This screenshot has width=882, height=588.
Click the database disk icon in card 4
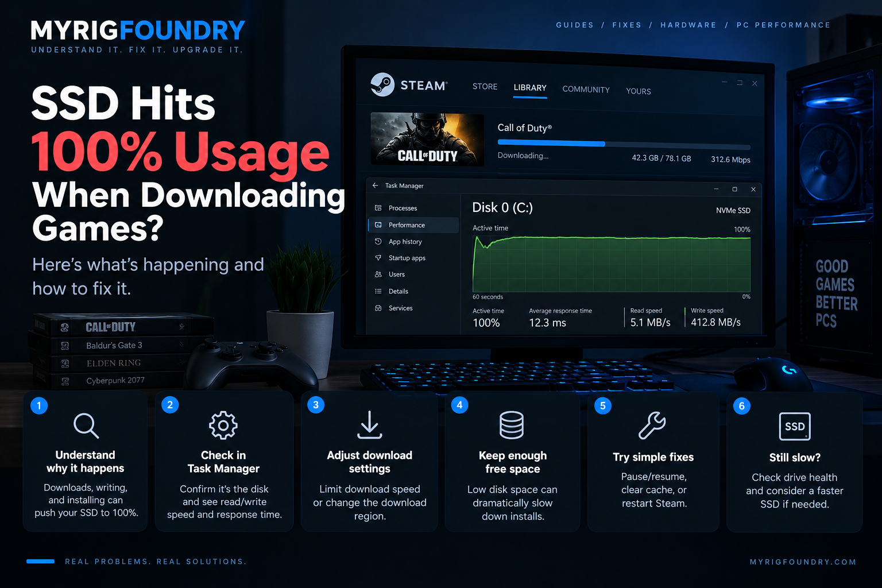point(512,425)
